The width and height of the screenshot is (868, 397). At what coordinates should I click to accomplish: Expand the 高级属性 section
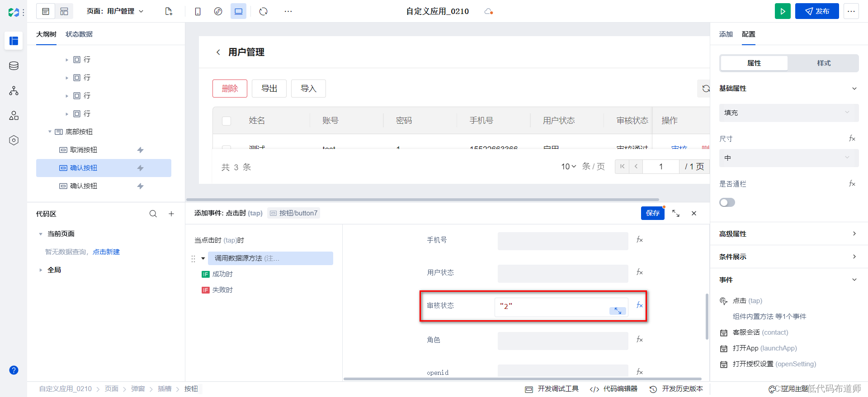854,234
